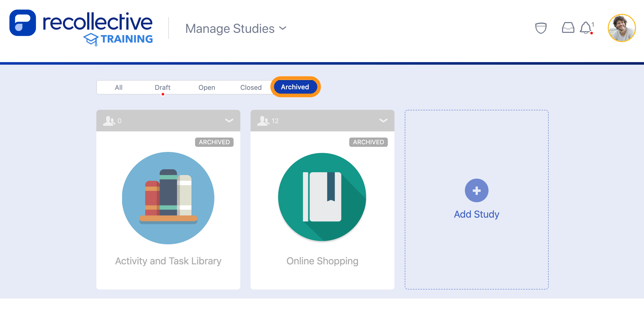Click the ARCHIVED badge on Online Shopping card
This screenshot has width=644, height=309.
368,142
